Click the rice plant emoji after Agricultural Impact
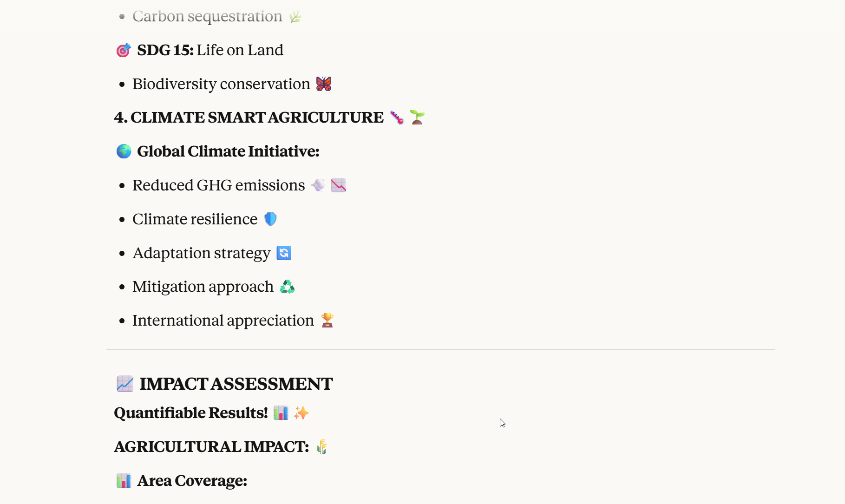This screenshot has width=845, height=504. point(322,447)
